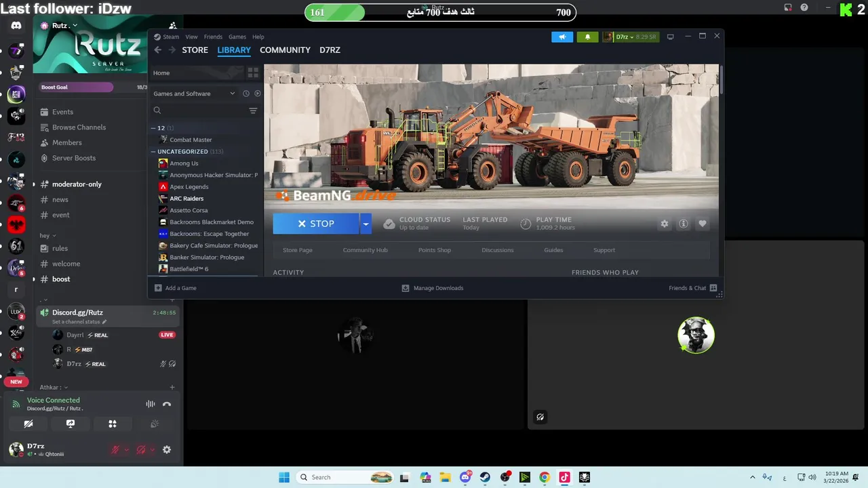Open the moderator-only channel
The image size is (868, 488).
[x=77, y=184]
